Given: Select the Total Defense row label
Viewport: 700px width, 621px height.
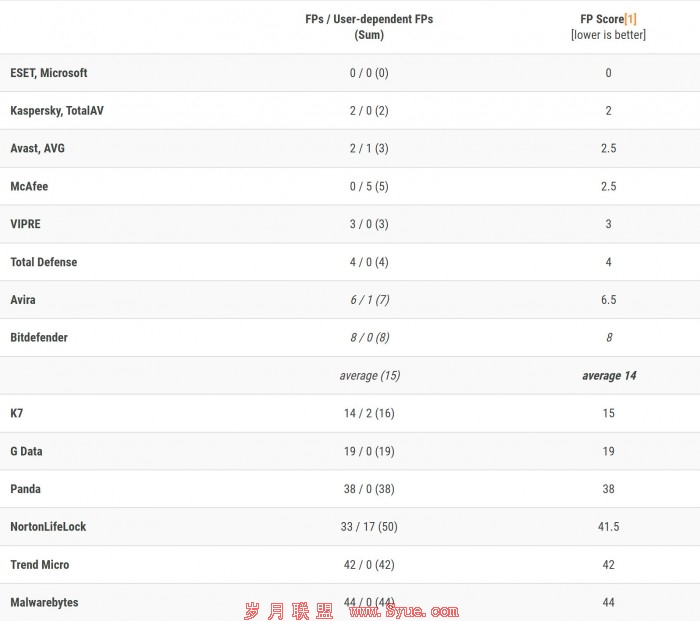Looking at the screenshot, I should 44,262.
